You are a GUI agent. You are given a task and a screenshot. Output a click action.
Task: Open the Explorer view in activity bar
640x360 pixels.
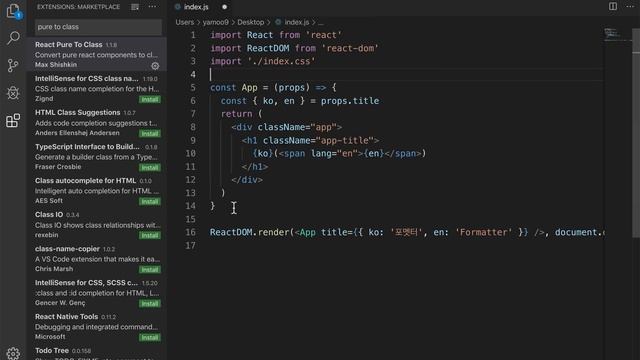click(x=13, y=11)
